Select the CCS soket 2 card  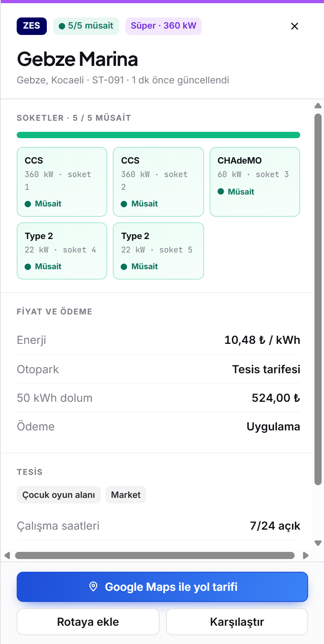pos(158,182)
